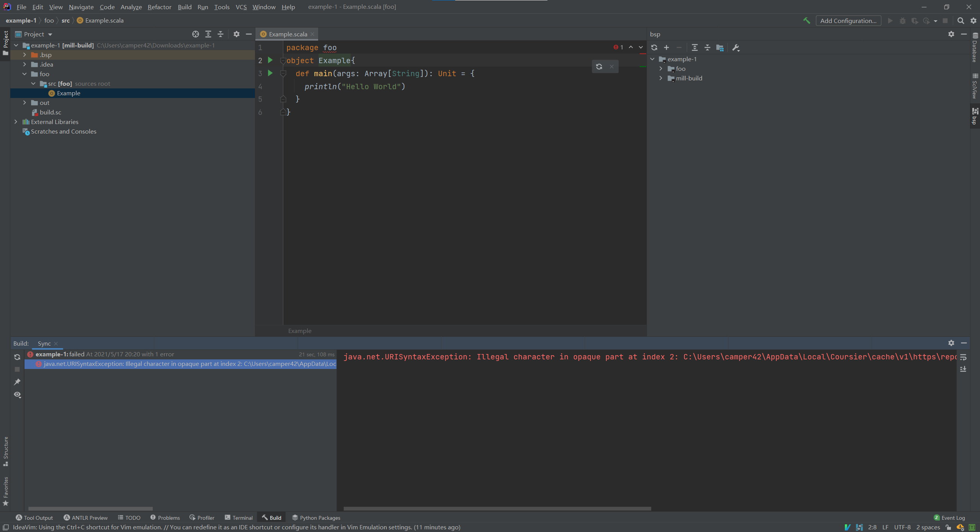This screenshot has height=532, width=980.
Task: Click Add Configuration button
Action: (848, 21)
